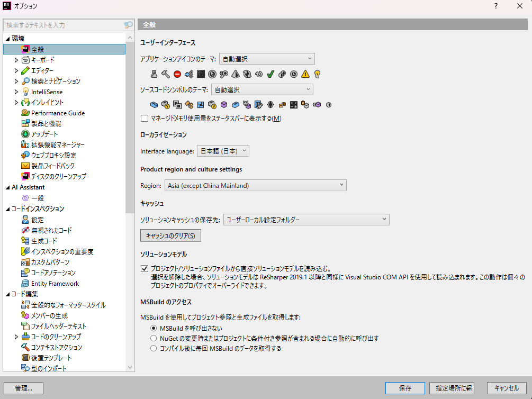Uncheck プロジェクト/ソリューションファイルから直接読み込む checkbox
Screen dimensions: 532x399
click(x=145, y=269)
